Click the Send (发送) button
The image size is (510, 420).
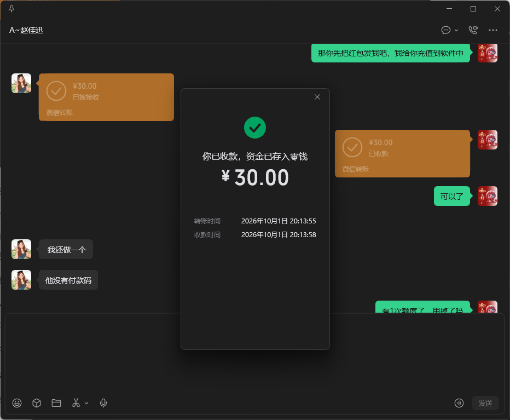coord(485,403)
